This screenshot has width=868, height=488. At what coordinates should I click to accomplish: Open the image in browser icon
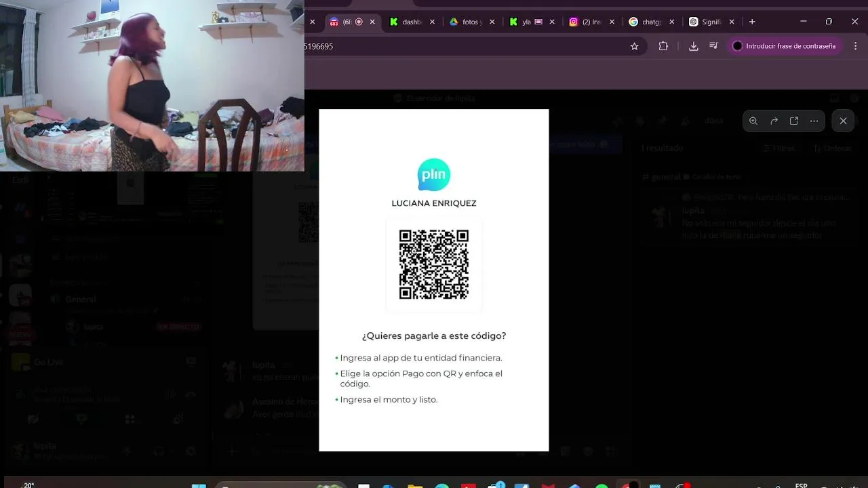[794, 121]
